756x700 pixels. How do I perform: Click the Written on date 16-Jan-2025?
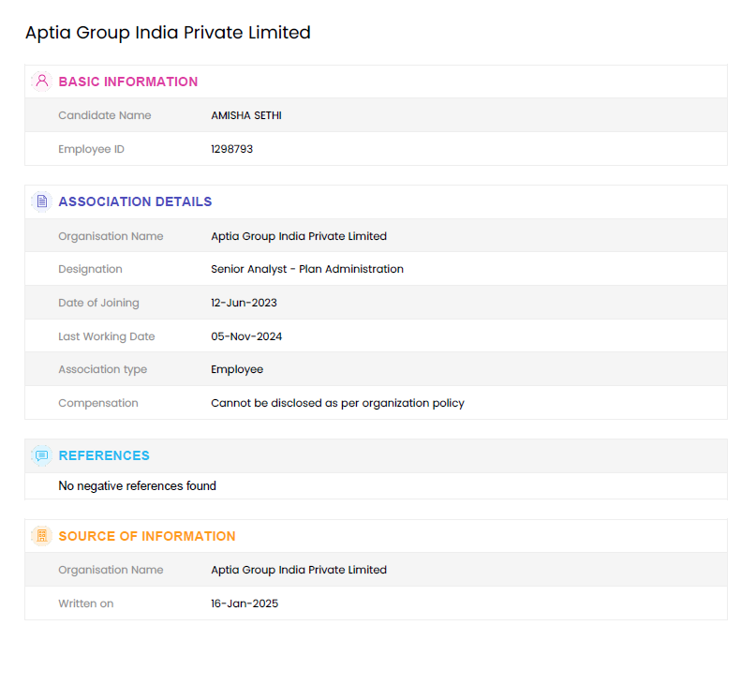[x=245, y=603]
